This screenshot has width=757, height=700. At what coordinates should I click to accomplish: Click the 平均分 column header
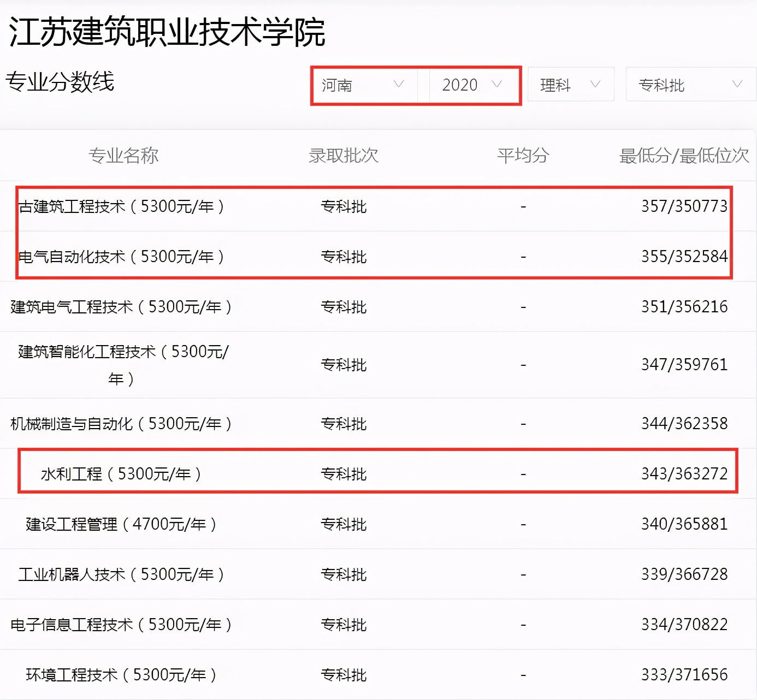(522, 156)
